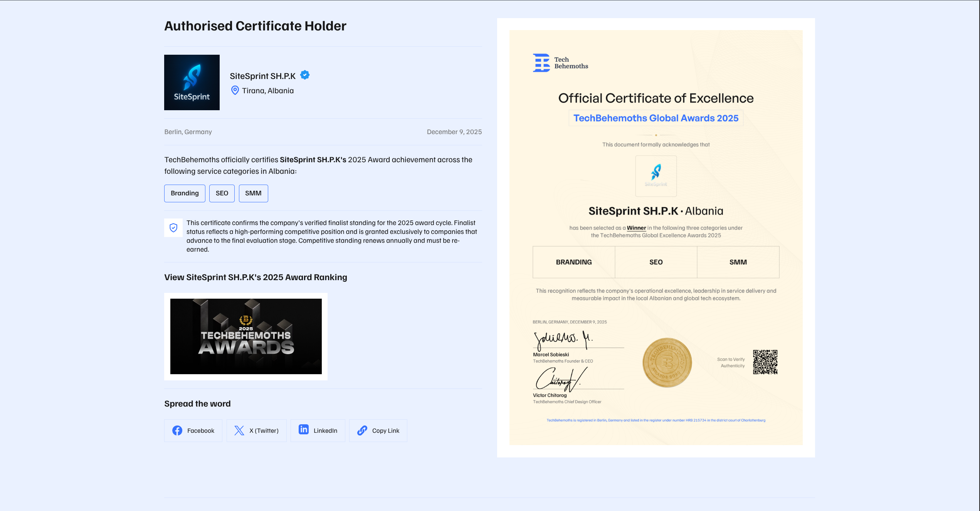This screenshot has height=511, width=980.
Task: Click the gold TechBehemoths Awards medallion seal
Action: tap(667, 362)
